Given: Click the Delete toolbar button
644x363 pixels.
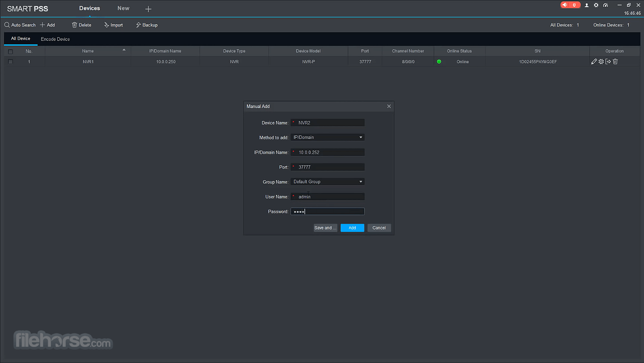Looking at the screenshot, I should (81, 25).
